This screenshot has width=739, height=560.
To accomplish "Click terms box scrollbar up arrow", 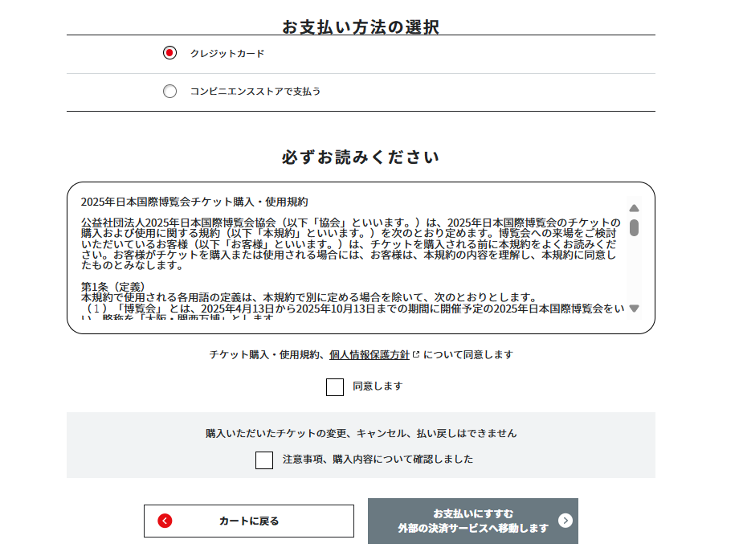I will pyautogui.click(x=634, y=208).
